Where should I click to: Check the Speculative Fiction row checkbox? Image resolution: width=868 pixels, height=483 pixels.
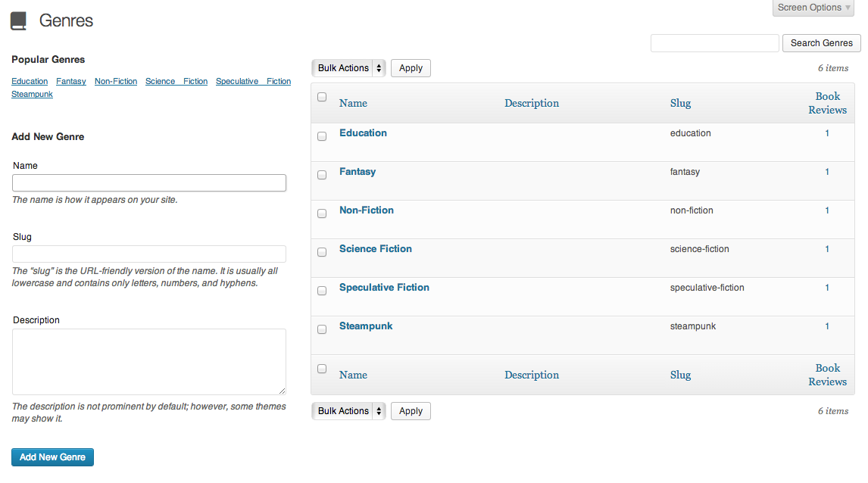322,291
